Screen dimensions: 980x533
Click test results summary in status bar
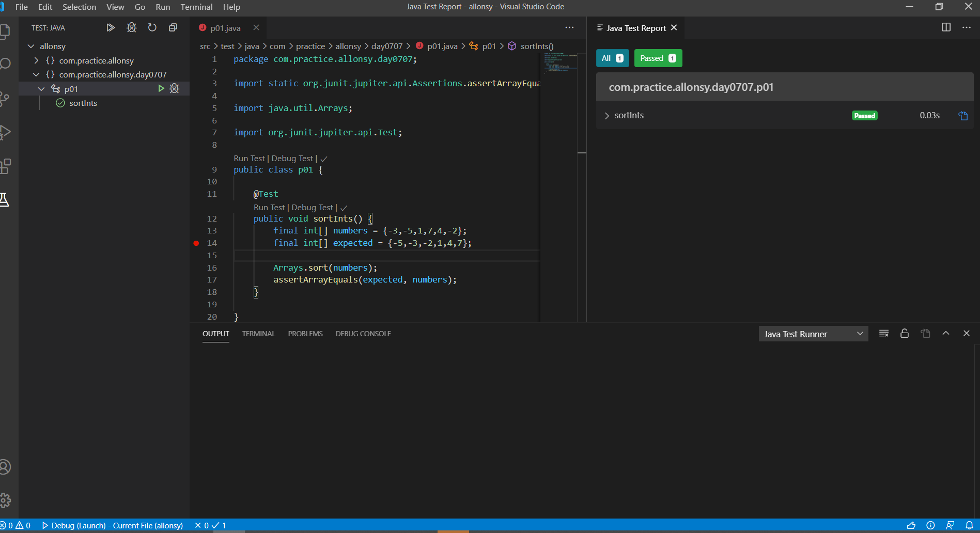[210, 525]
